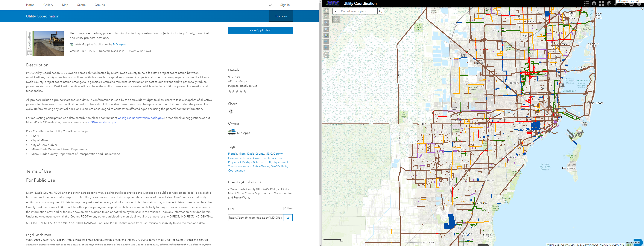Open the Legend widget list icon
Image resolution: width=644 pixels, height=246 pixels.
pyautogui.click(x=587, y=3)
